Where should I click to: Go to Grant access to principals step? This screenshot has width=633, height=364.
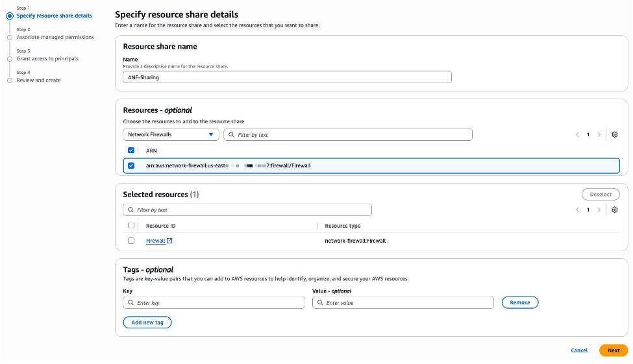[47, 58]
